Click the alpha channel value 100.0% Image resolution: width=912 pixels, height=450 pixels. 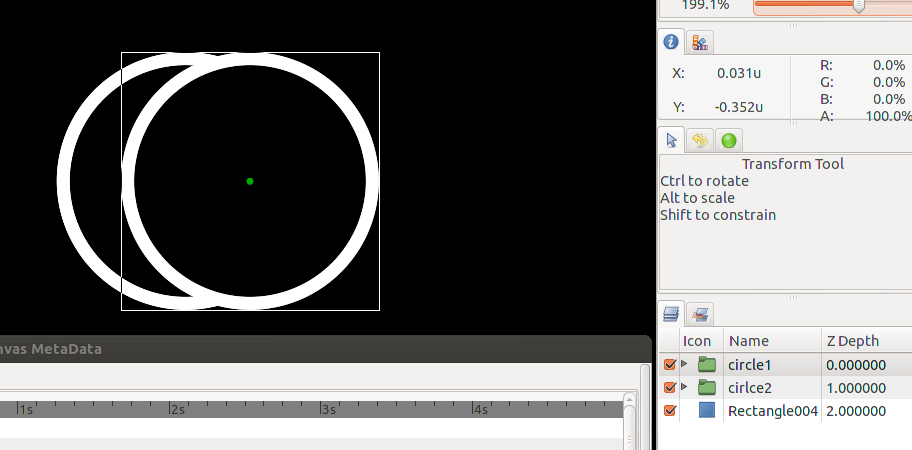pyautogui.click(x=888, y=116)
